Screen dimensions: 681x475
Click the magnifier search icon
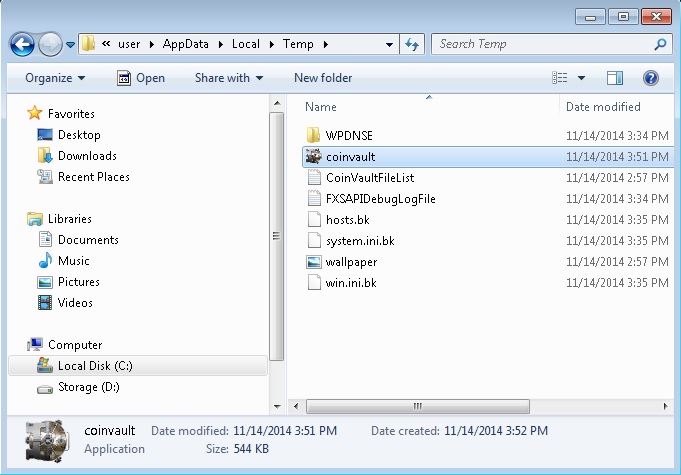point(660,44)
